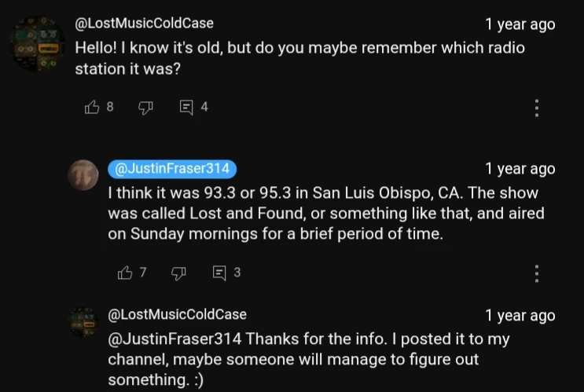The height and width of the screenshot is (392, 584).
Task: Open three-dot options menu on JustinFraser314's reply
Action: pos(536,273)
